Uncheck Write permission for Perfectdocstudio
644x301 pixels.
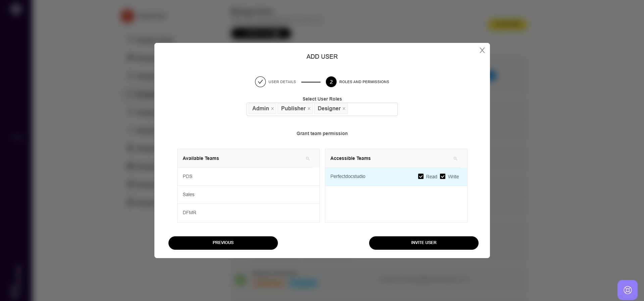[443, 176]
